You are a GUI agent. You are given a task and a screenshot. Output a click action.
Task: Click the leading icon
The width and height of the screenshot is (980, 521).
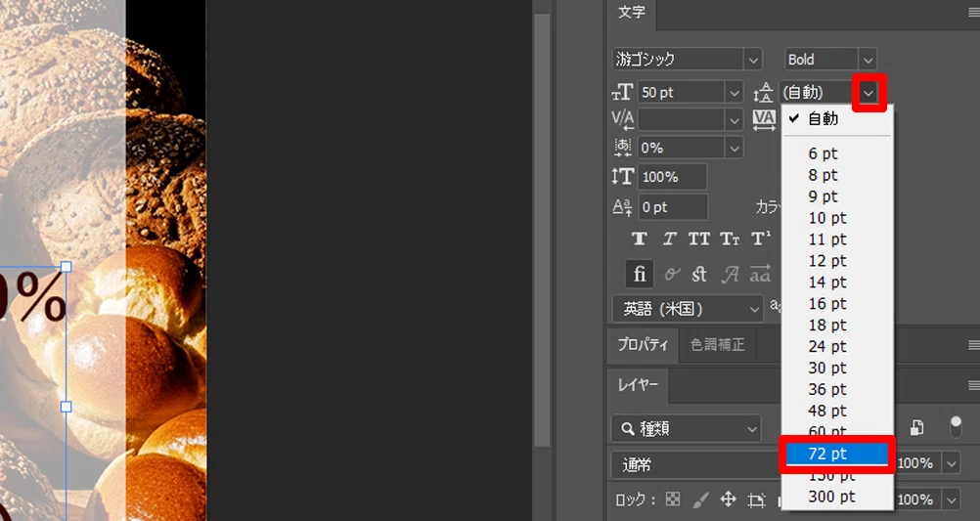763,93
